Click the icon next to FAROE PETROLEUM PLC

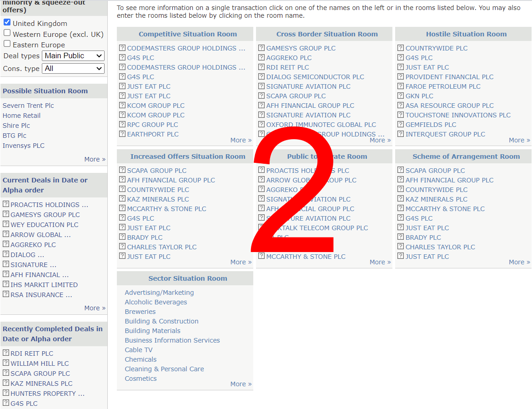pyautogui.click(x=401, y=86)
